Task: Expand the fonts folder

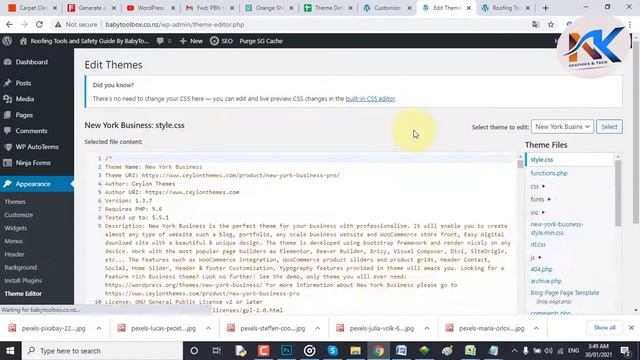Action: [x=540, y=199]
